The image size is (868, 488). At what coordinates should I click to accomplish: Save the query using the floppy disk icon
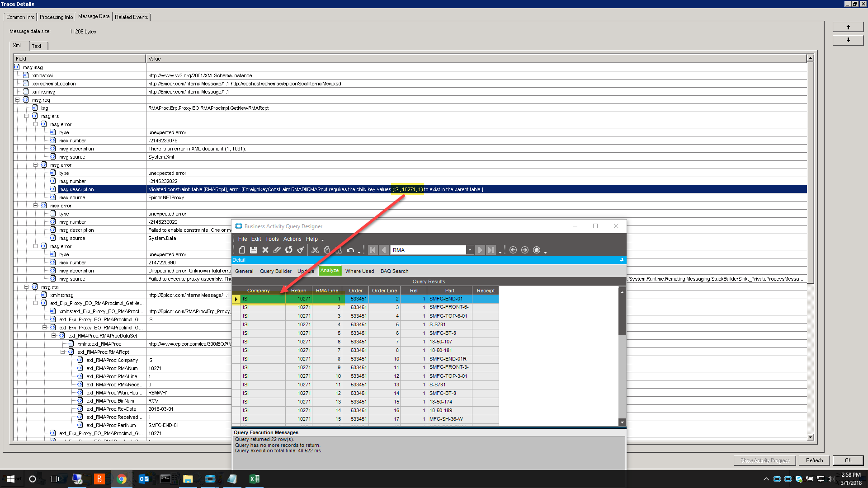coord(254,250)
